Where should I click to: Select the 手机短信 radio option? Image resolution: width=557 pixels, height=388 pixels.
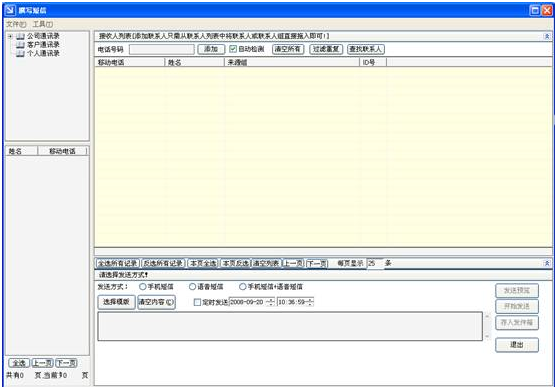point(142,286)
